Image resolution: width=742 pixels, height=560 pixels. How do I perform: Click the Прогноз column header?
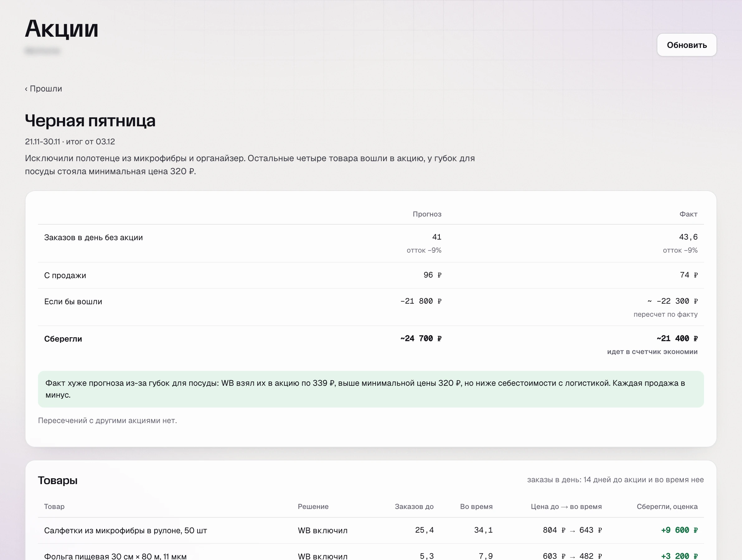427,214
